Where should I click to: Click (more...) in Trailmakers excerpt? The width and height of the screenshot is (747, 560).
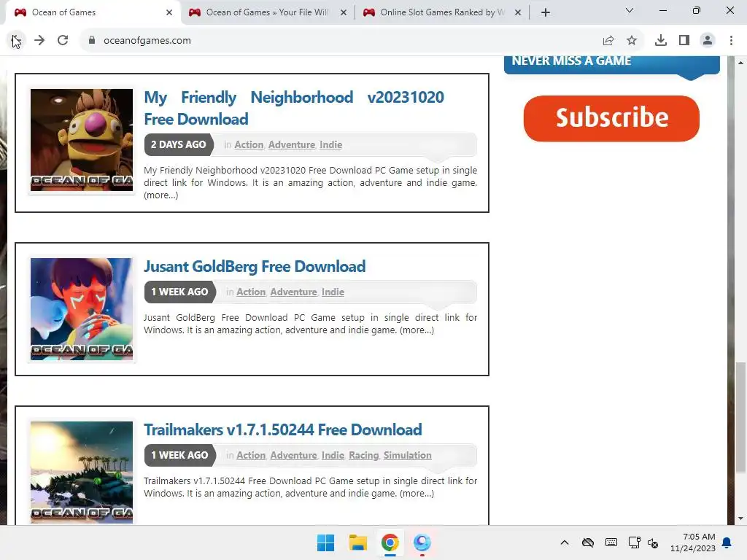click(x=417, y=494)
